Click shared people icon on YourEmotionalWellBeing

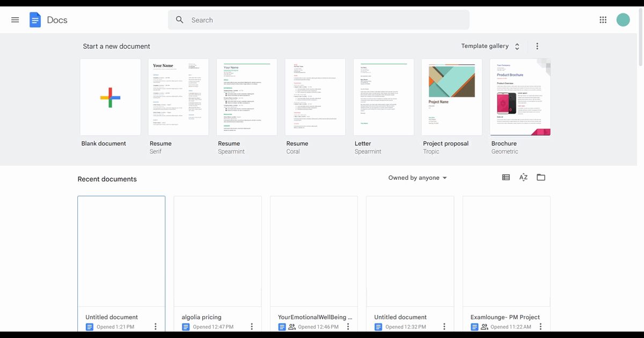tap(292, 327)
